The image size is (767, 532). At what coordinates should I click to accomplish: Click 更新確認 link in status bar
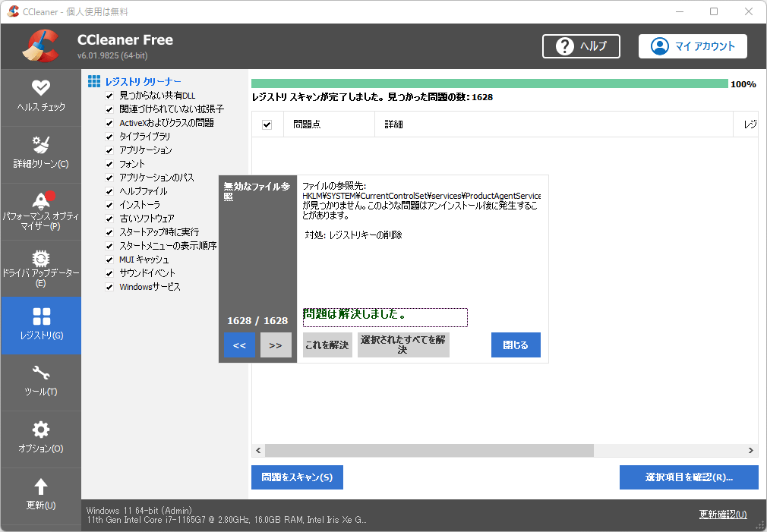click(723, 514)
